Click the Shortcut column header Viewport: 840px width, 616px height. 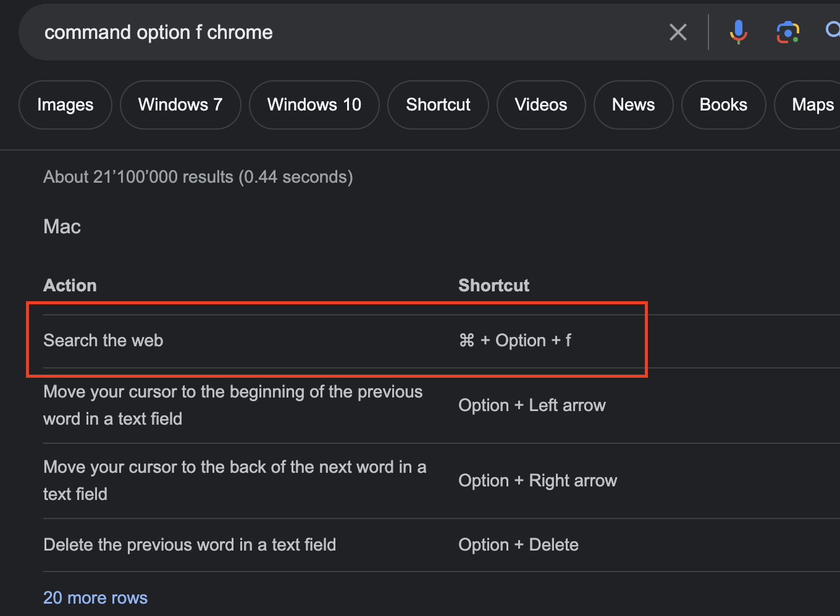pyautogui.click(x=493, y=285)
